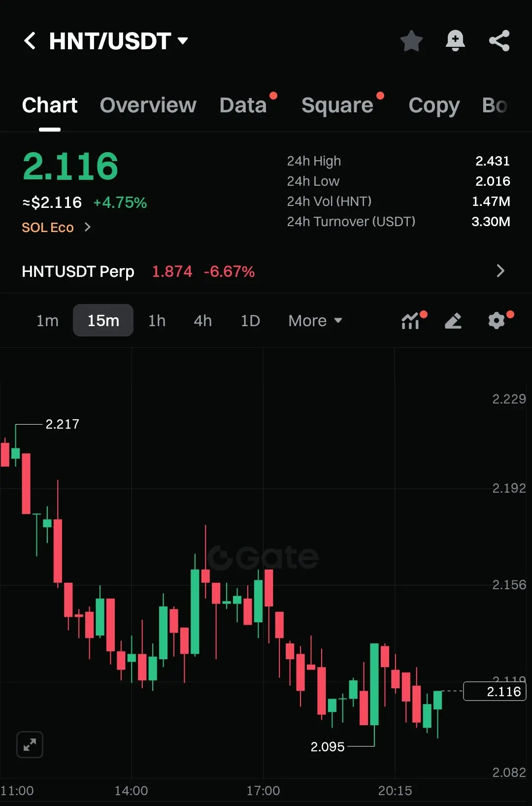Share this chart via share icon
Image resolution: width=532 pixels, height=806 pixels.
point(499,41)
